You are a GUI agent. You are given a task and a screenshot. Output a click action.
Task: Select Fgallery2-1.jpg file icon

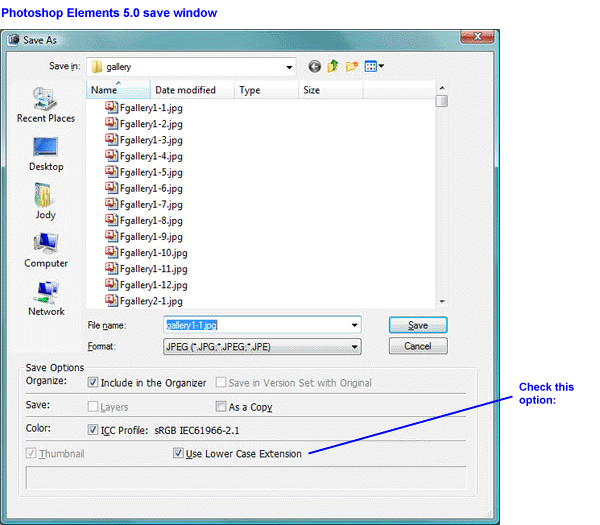pos(111,300)
